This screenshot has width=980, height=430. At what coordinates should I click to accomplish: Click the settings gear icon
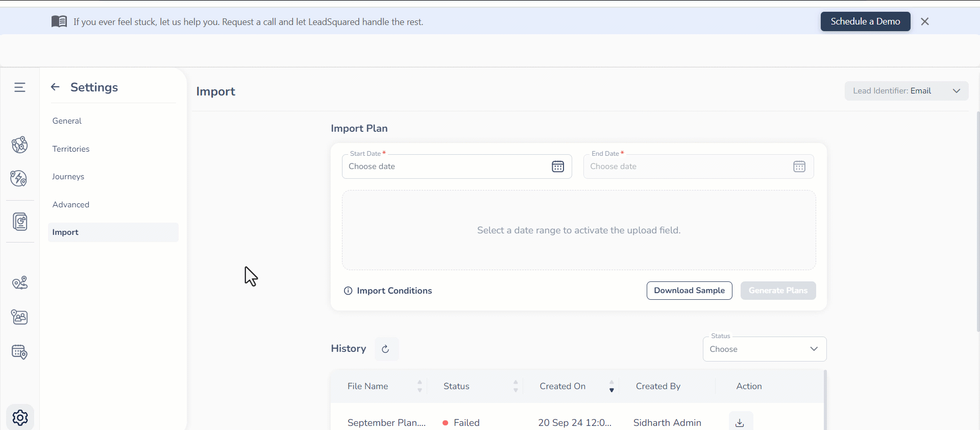20,417
